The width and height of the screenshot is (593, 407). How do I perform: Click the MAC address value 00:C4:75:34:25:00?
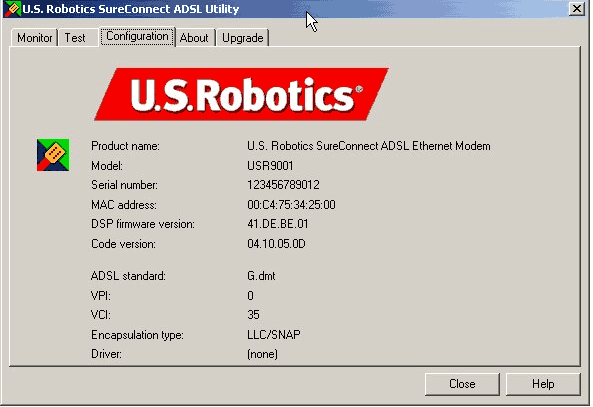pyautogui.click(x=291, y=205)
